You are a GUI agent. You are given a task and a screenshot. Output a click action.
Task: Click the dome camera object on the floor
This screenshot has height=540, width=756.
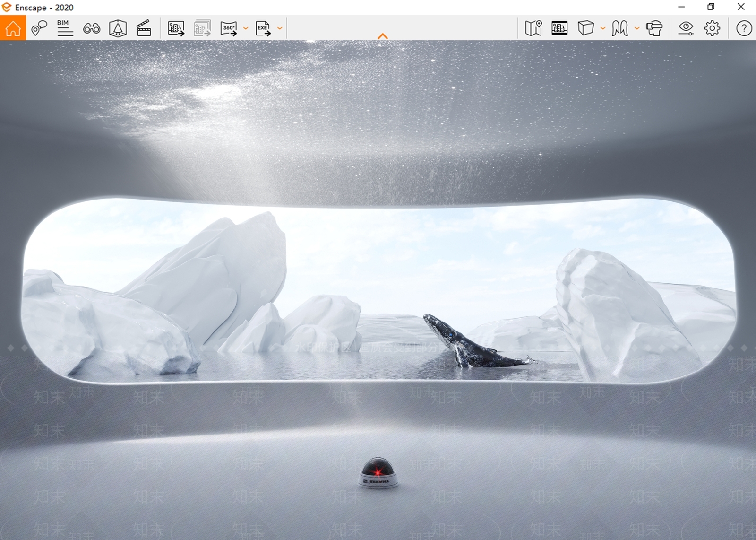(x=378, y=472)
